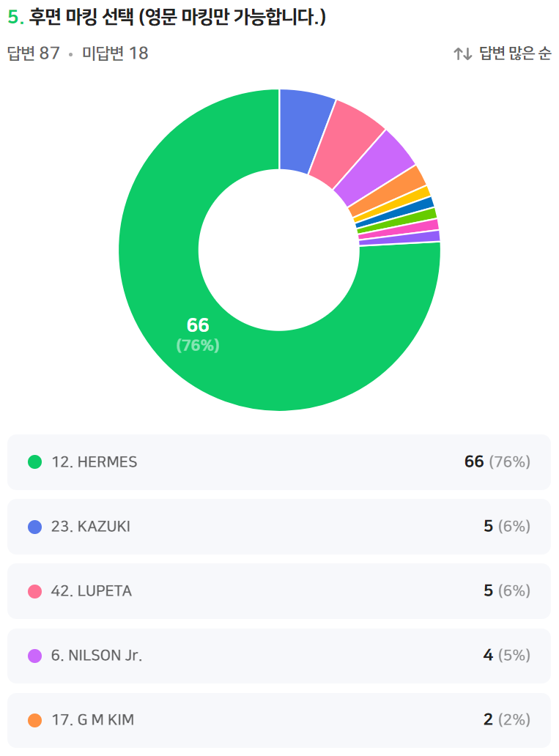Viewport: 559px width, 756px height.
Task: Click the orange dot next to 17. G M KIM
Action: click(x=34, y=720)
